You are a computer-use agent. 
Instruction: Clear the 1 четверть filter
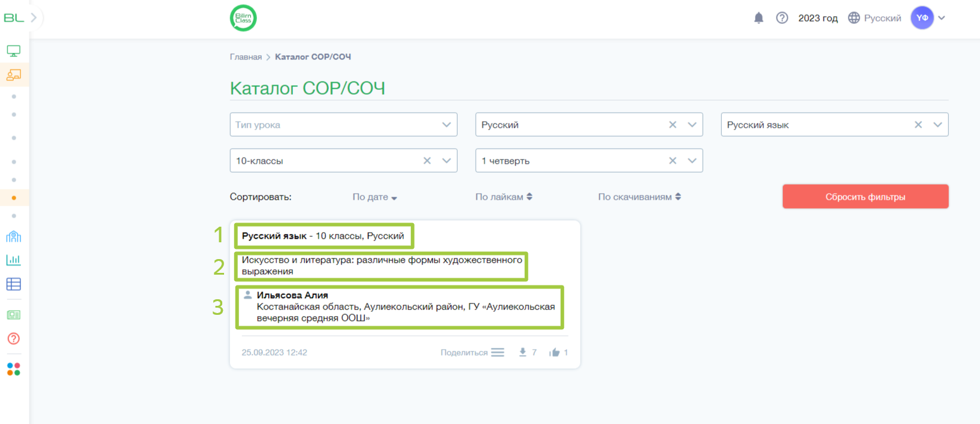673,161
